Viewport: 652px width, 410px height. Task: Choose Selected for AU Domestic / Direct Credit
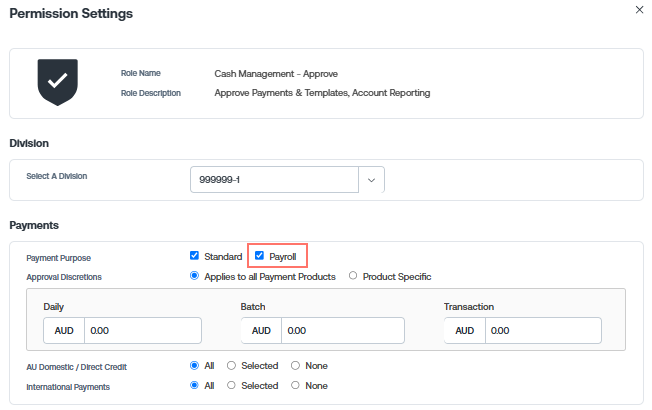tap(231, 366)
